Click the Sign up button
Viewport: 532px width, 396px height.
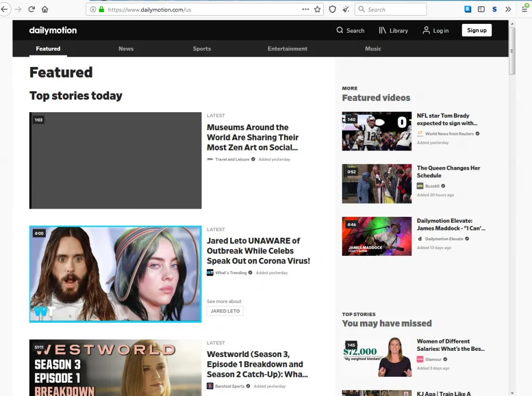477,30
